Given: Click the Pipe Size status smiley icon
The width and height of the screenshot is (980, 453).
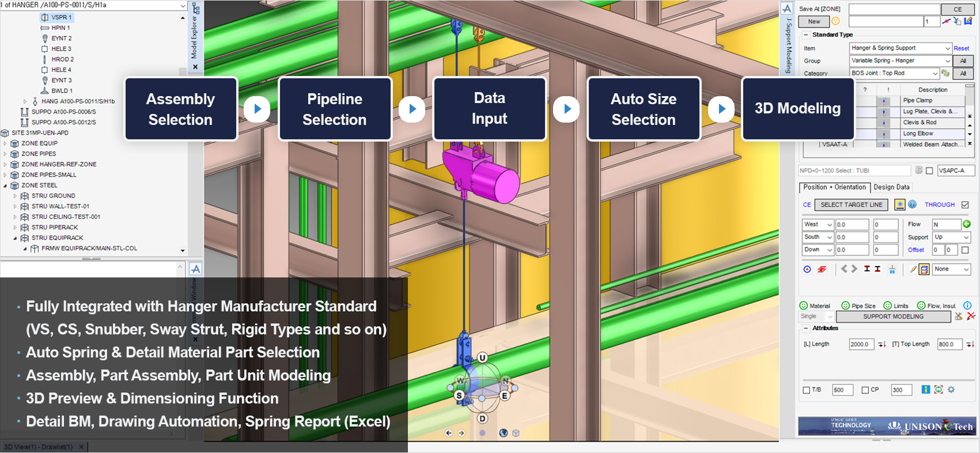Looking at the screenshot, I should pos(846,306).
